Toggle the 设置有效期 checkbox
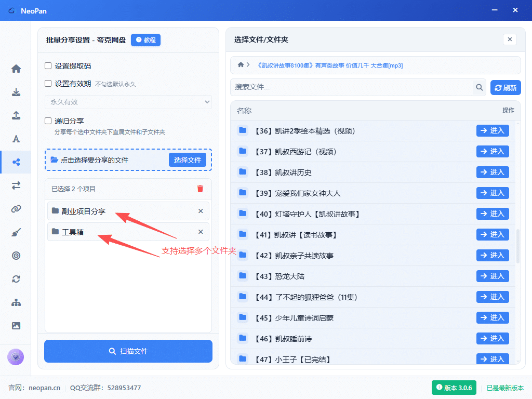The height and width of the screenshot is (399, 532). 48,84
